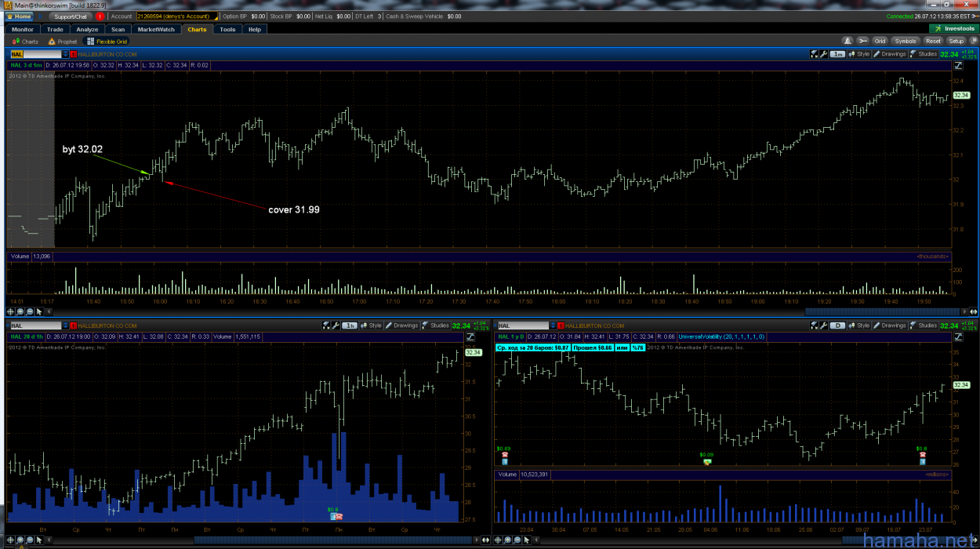Open Studies menu of bottom-left chart
Viewport: 980px width, 549px height.
tap(437, 325)
